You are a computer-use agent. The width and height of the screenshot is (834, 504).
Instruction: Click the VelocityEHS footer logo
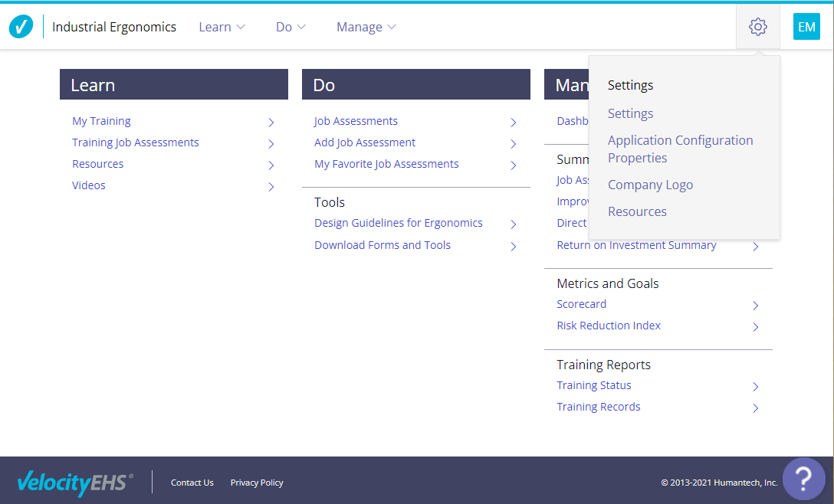(74, 483)
